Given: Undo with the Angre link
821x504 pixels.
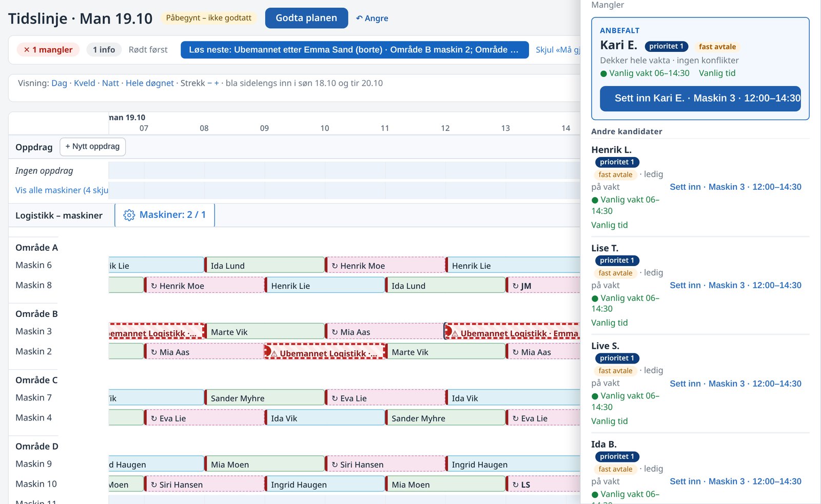Looking at the screenshot, I should (x=372, y=18).
